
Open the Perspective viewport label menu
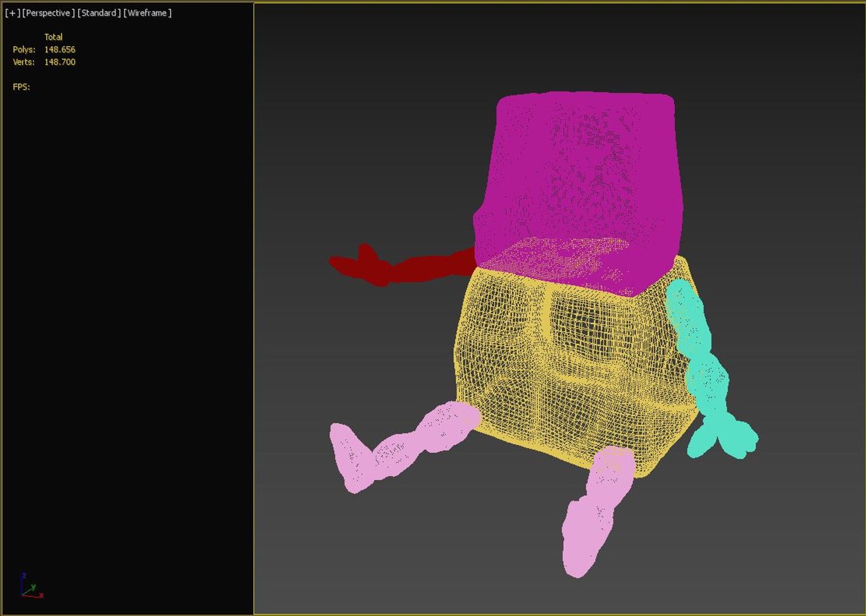point(48,13)
